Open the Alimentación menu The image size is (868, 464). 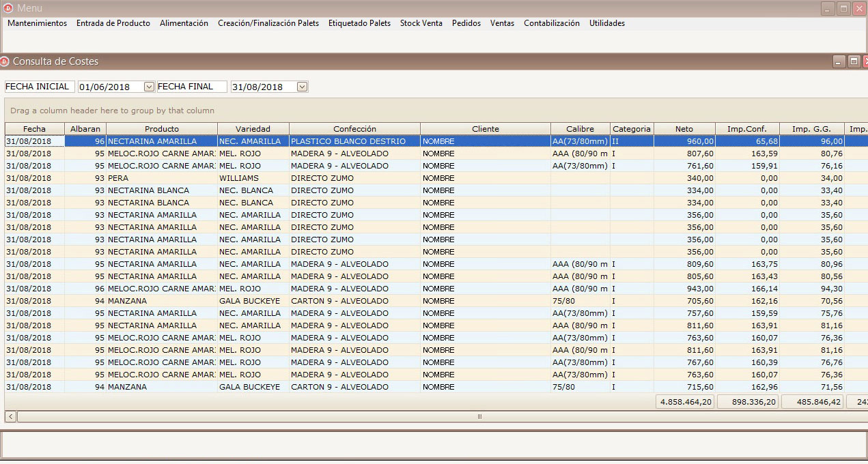coord(184,23)
